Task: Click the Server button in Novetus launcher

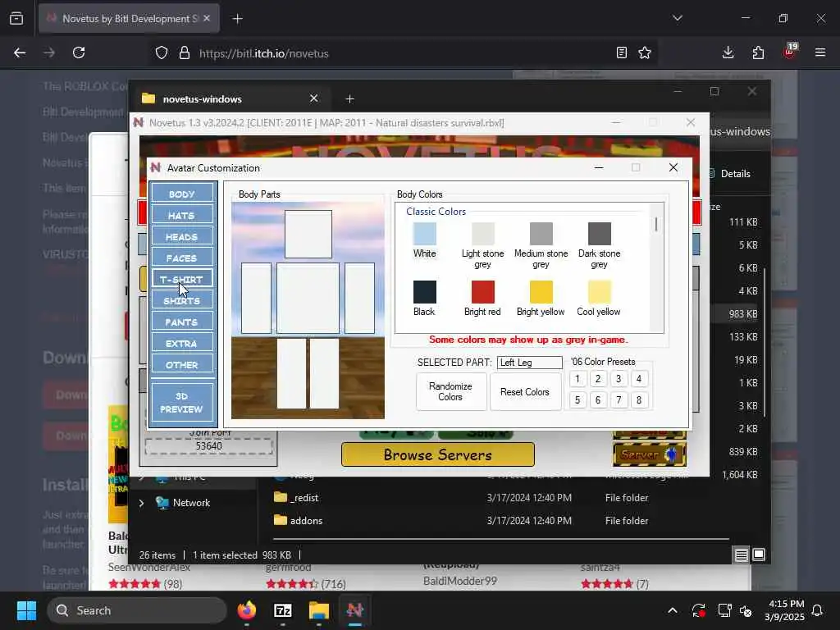Action: tap(650, 454)
